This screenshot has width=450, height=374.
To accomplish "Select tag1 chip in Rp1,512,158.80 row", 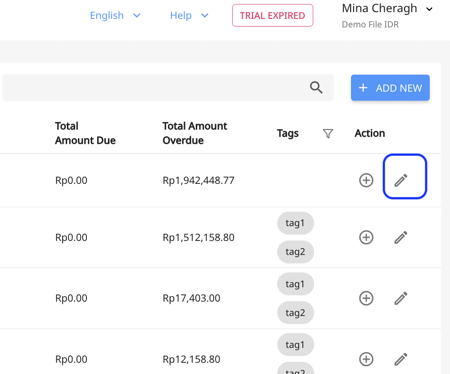I will [295, 223].
